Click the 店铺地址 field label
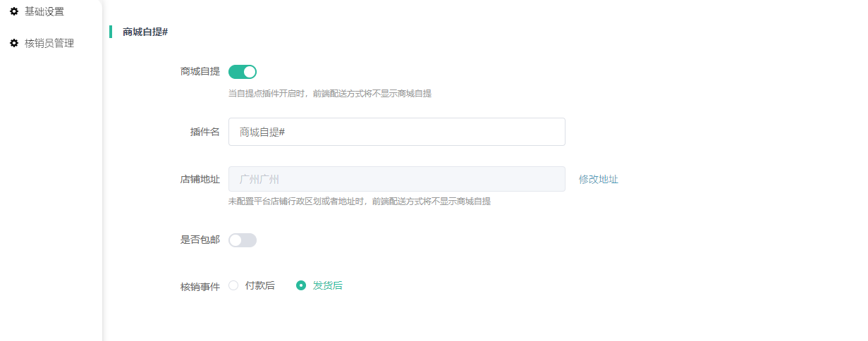Image resolution: width=868 pixels, height=341 pixels. 200,179
